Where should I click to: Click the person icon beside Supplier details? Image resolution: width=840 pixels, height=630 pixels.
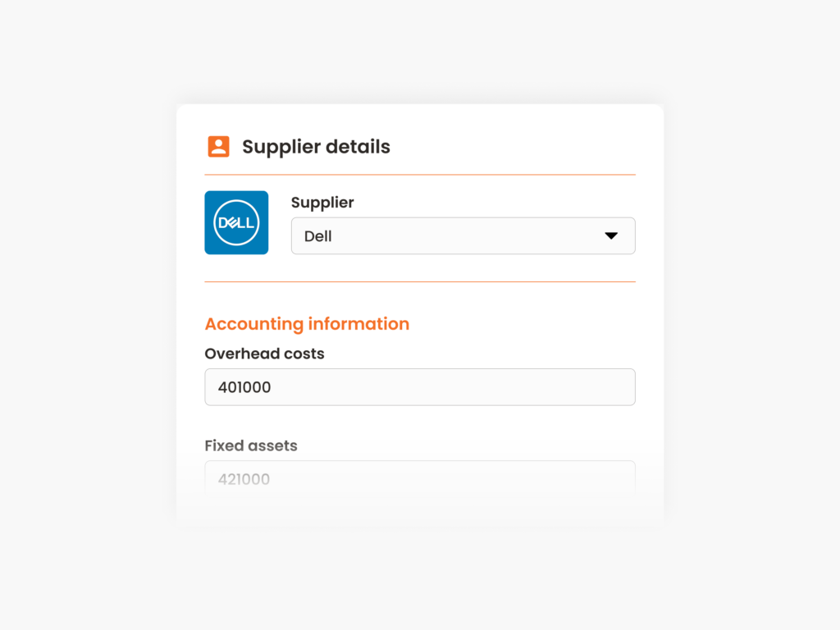pos(218,146)
